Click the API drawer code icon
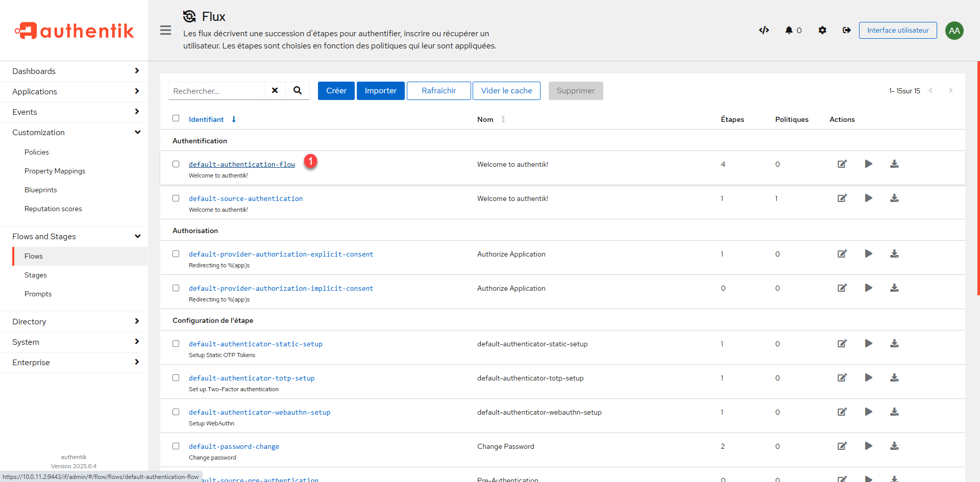Image resolution: width=980 pixels, height=482 pixels. pos(764,30)
